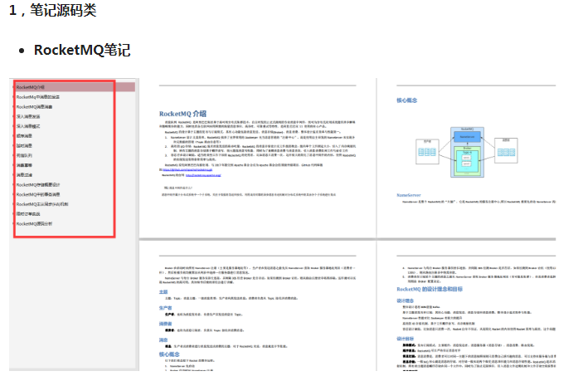Click the RocketMQ architecture diagram
Screen dimensions: 588x381
pos(466,152)
